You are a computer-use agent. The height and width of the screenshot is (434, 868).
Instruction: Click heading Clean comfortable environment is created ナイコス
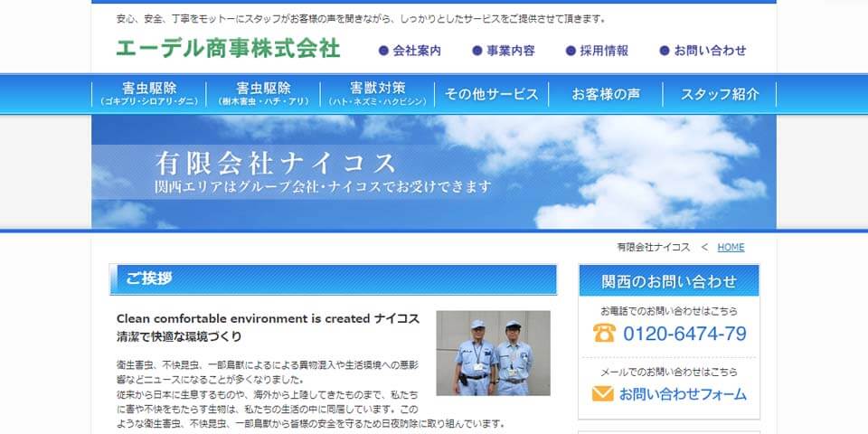(268, 319)
